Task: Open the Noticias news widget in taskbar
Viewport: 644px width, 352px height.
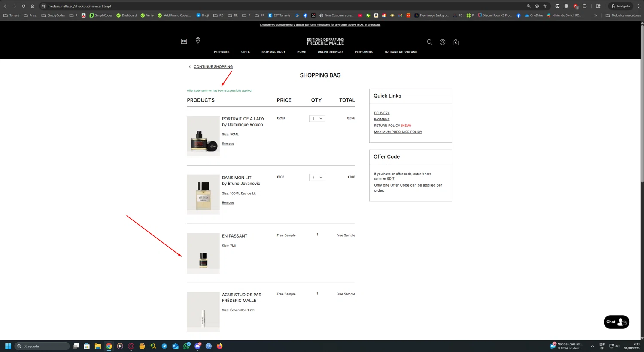Action: pos(567,346)
